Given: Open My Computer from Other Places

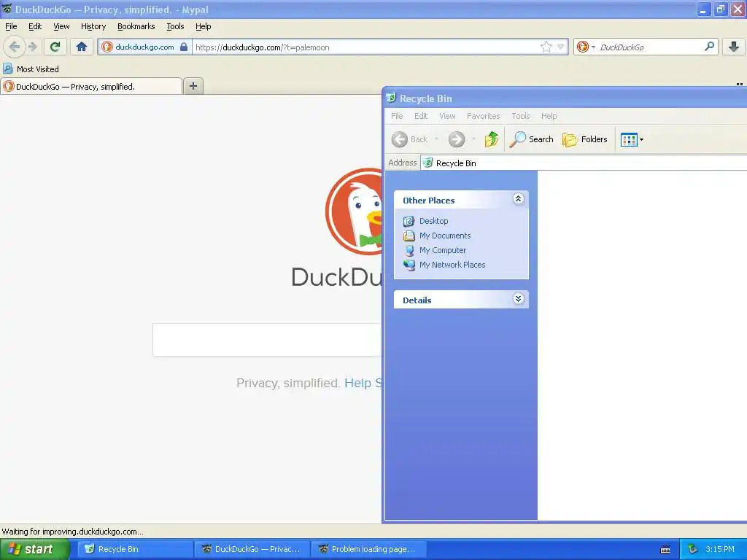Looking at the screenshot, I should pyautogui.click(x=443, y=250).
